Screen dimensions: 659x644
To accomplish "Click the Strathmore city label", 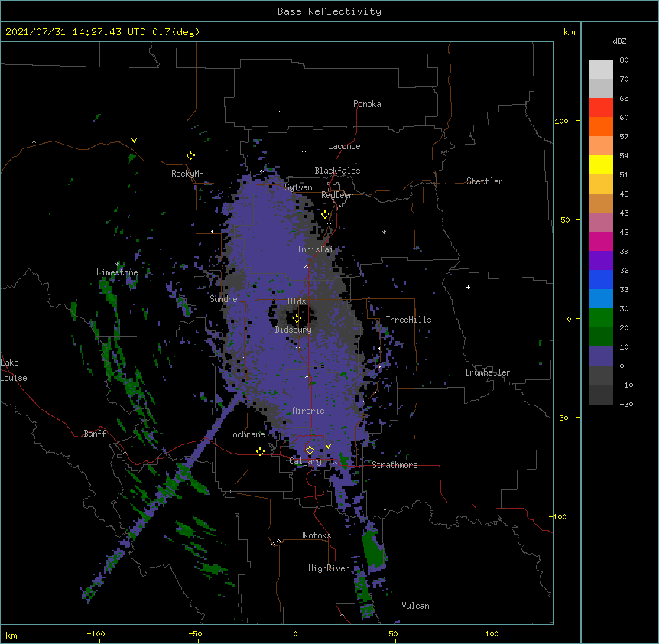I will [394, 465].
